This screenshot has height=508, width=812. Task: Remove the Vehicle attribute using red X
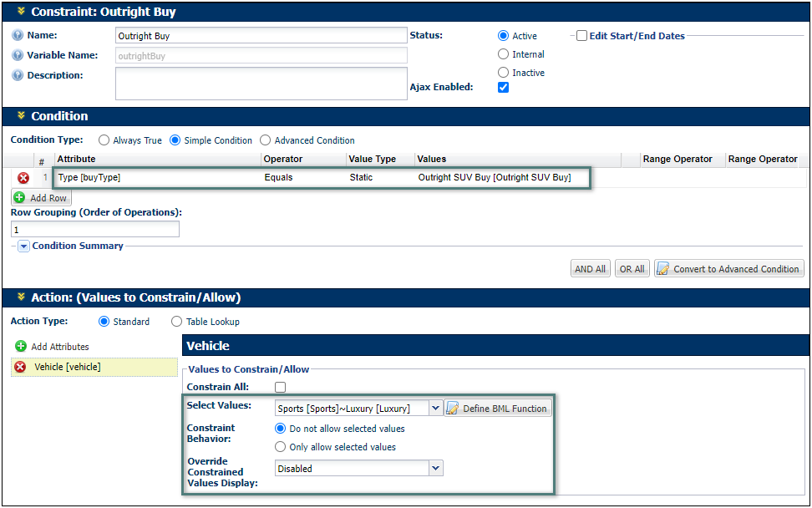pyautogui.click(x=21, y=367)
